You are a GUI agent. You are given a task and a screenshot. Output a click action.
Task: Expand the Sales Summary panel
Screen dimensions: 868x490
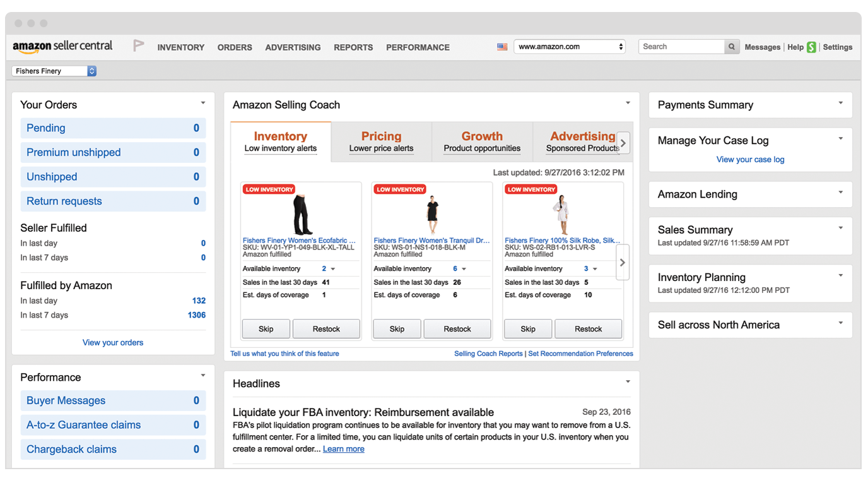tap(841, 228)
